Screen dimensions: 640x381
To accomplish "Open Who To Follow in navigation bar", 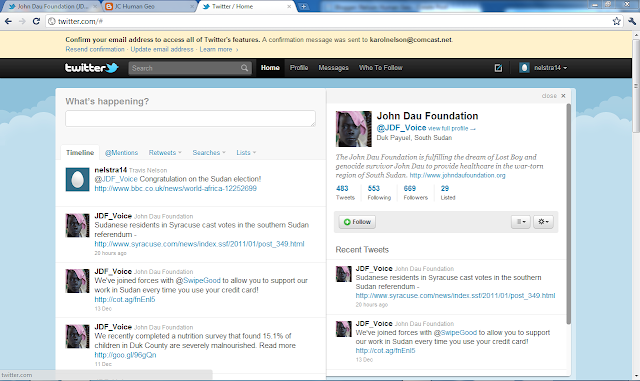I will (x=381, y=68).
